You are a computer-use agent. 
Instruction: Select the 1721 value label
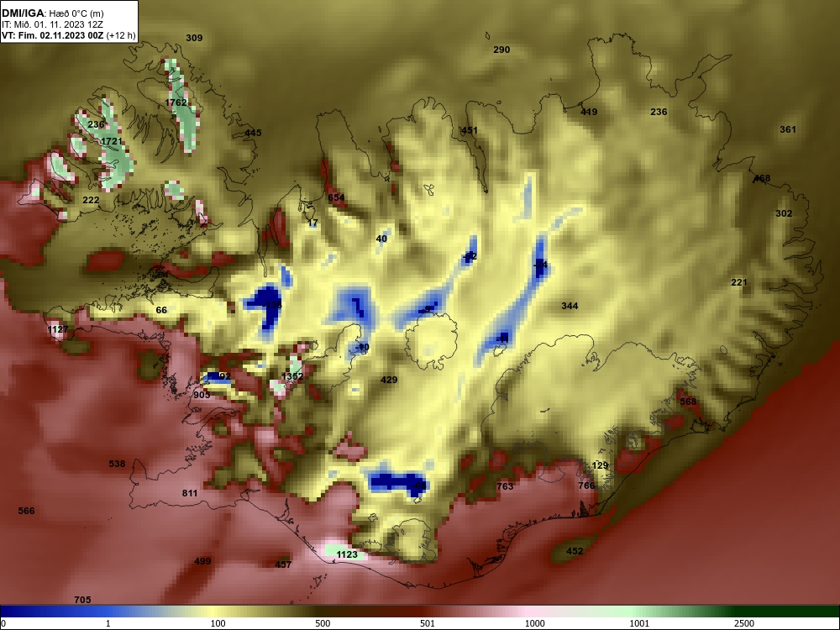coord(112,141)
